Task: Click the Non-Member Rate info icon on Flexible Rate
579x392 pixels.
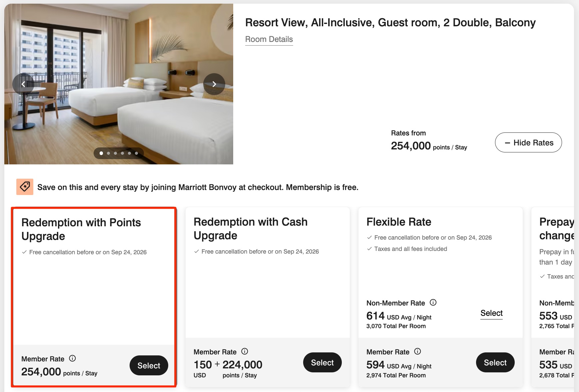Action: click(x=433, y=302)
